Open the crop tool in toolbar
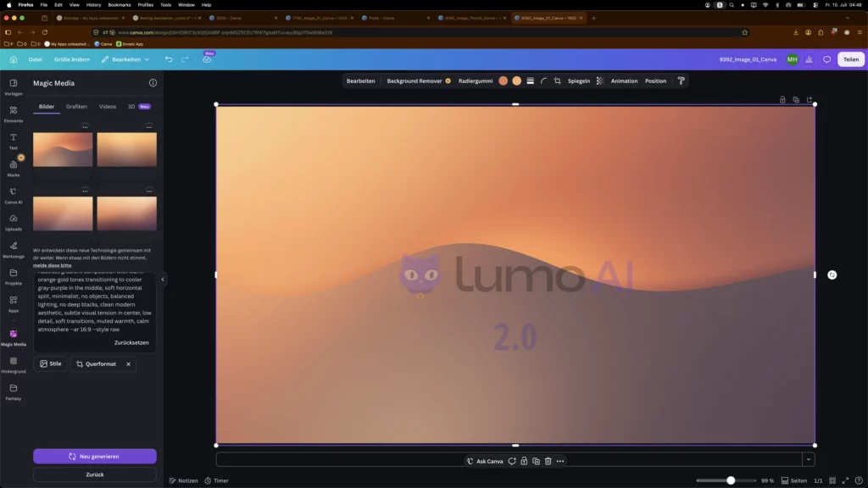 [x=558, y=80]
